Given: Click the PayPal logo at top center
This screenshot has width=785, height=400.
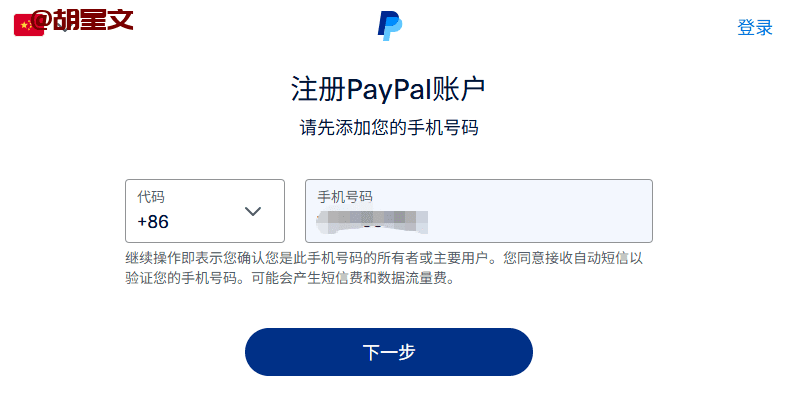Looking at the screenshot, I should coord(389,27).
